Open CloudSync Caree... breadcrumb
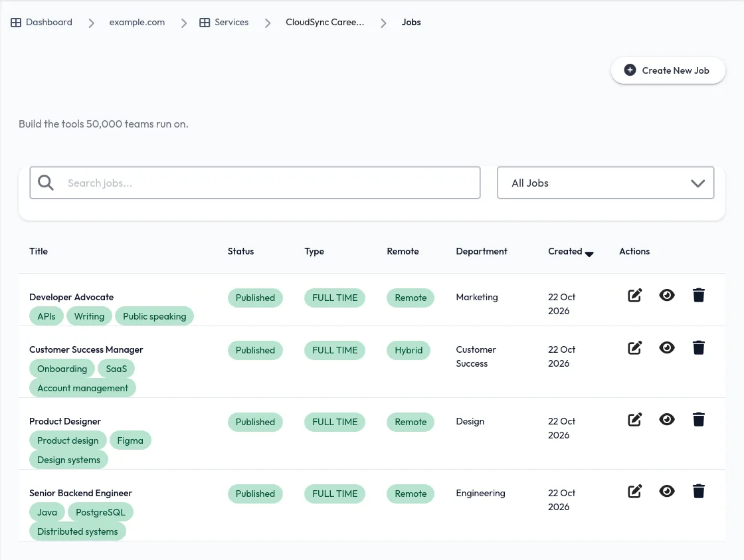 [325, 23]
